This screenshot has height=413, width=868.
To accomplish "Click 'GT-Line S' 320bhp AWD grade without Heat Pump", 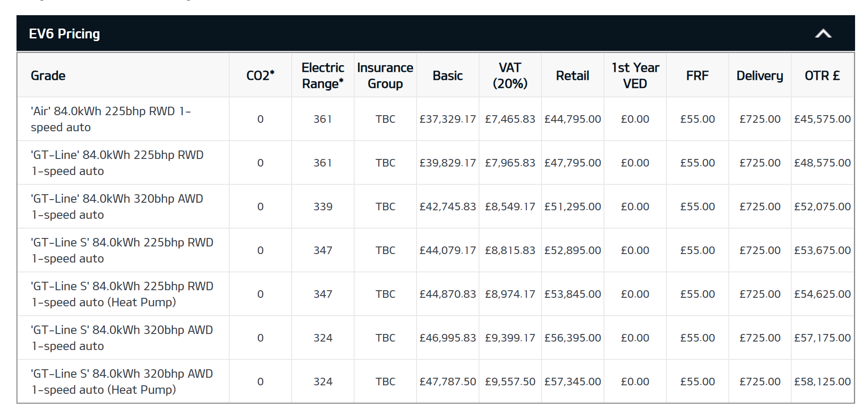I will [x=122, y=338].
